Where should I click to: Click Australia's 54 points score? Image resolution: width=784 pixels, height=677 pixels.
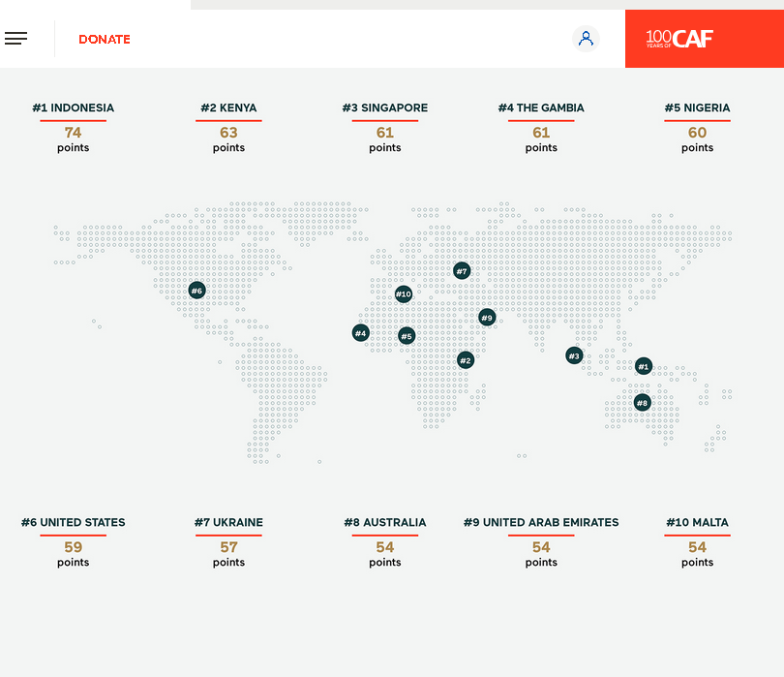[385, 553]
